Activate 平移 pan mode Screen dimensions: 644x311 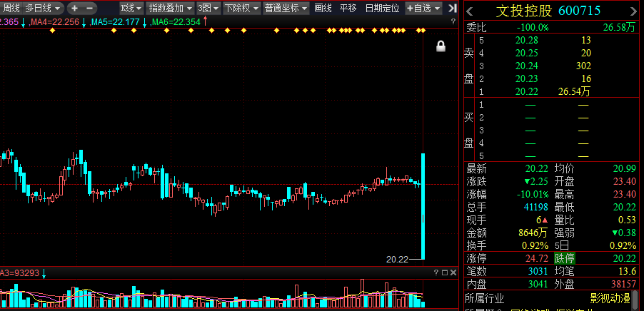pos(348,8)
